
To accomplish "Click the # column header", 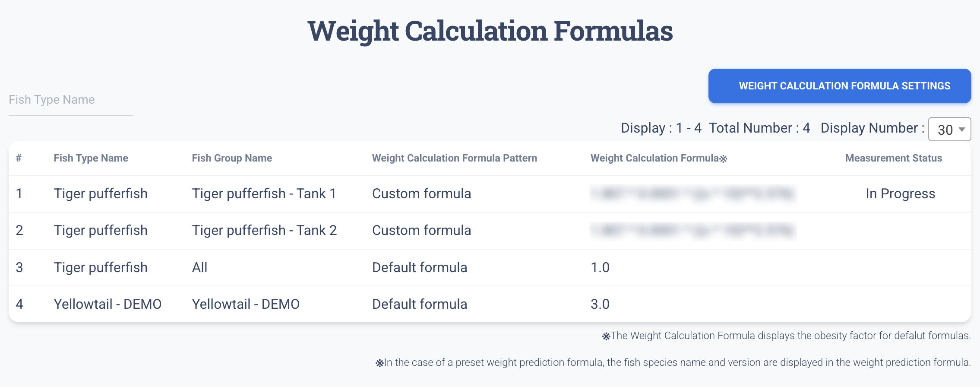I will (19, 158).
